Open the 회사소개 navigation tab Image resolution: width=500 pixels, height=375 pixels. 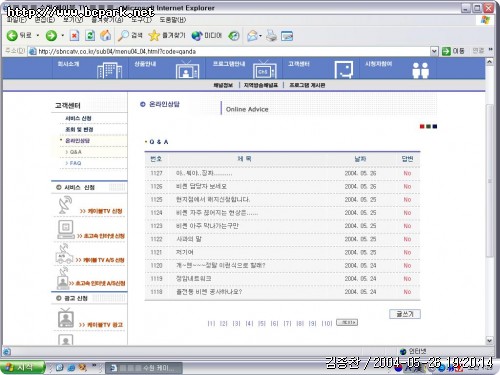coord(68,64)
